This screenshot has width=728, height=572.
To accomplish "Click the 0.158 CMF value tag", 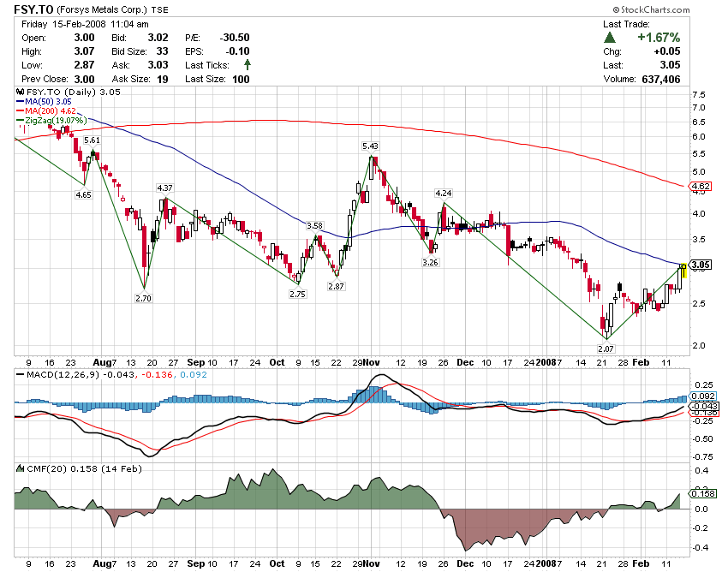I will 701,493.
